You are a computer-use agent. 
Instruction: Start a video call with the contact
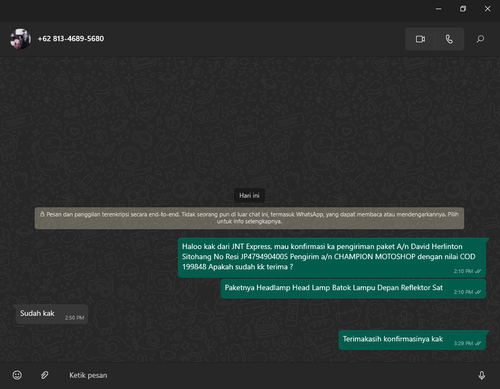[x=420, y=39]
